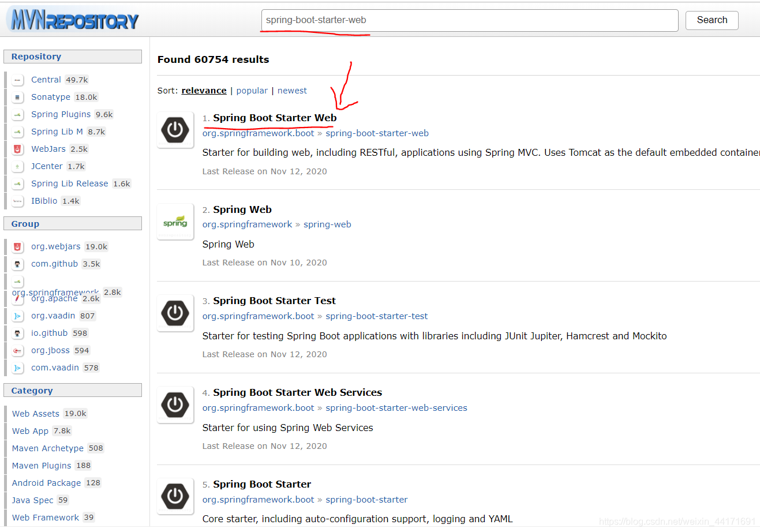
Task: Filter by Web Framework category
Action: (46, 518)
